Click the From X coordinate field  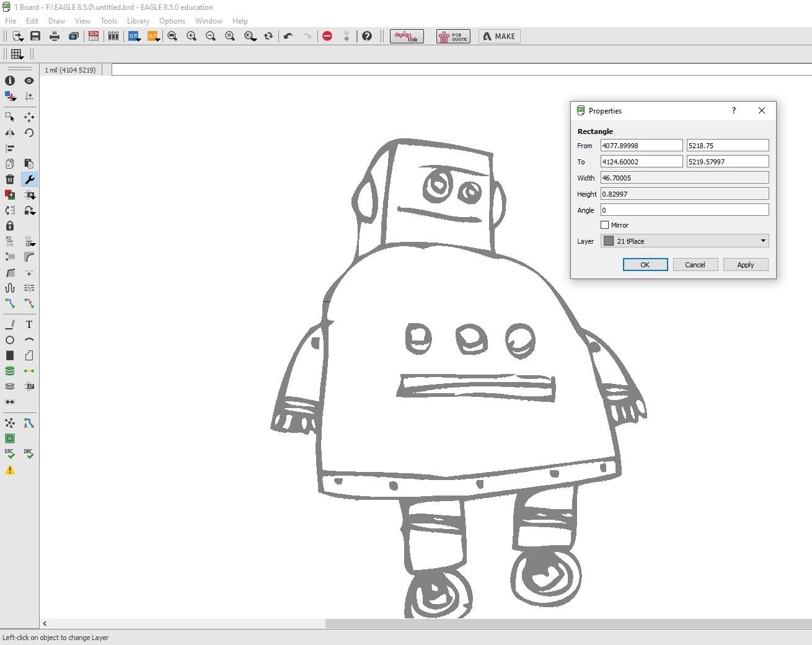click(x=642, y=145)
